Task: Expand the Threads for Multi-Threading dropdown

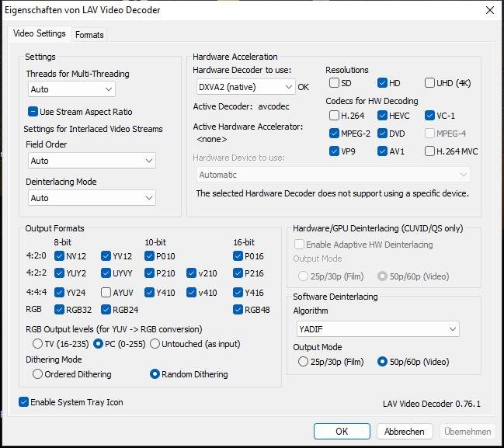Action: [x=92, y=89]
